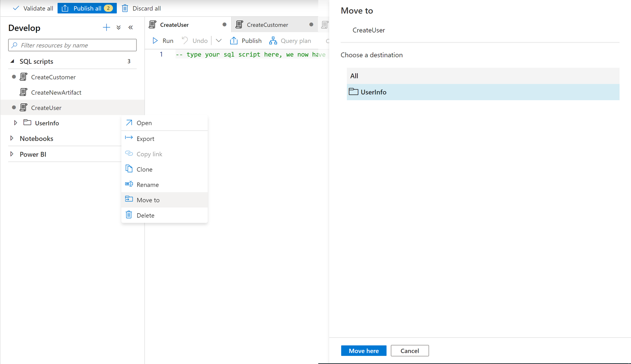Expand the UserInfo folder in tree

[15, 123]
